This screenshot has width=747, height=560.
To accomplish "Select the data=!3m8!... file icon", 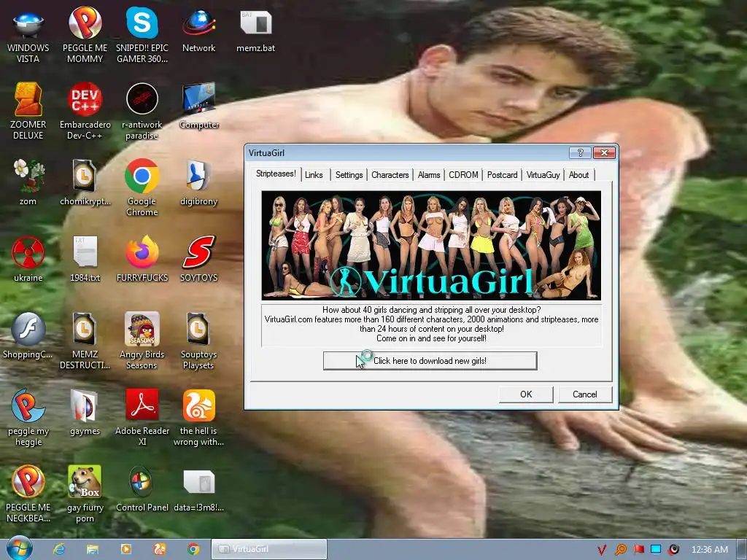I will pyautogui.click(x=198, y=489).
